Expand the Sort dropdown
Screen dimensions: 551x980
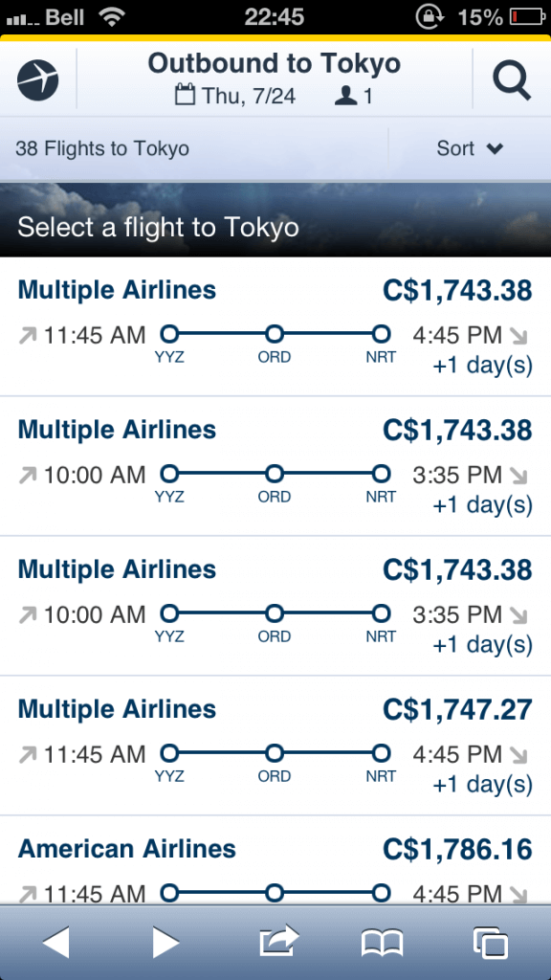469,148
